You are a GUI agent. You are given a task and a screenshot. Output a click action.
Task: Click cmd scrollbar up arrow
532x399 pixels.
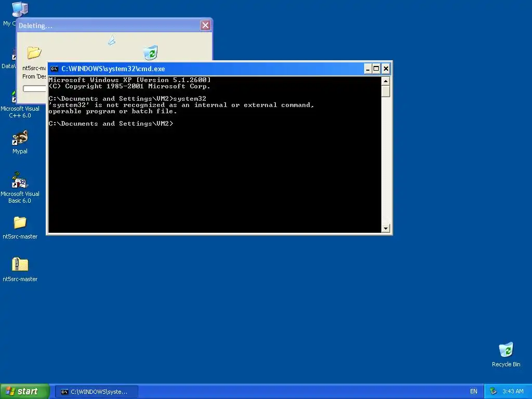[385, 81]
